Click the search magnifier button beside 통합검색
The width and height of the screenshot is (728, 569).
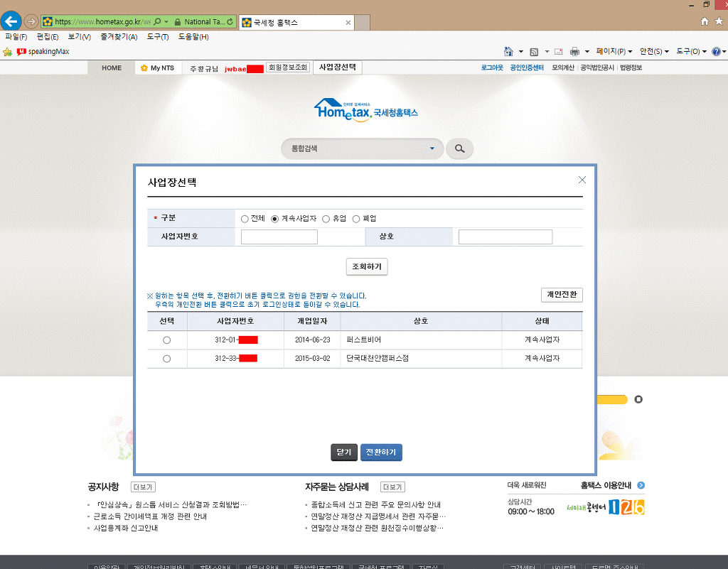460,148
